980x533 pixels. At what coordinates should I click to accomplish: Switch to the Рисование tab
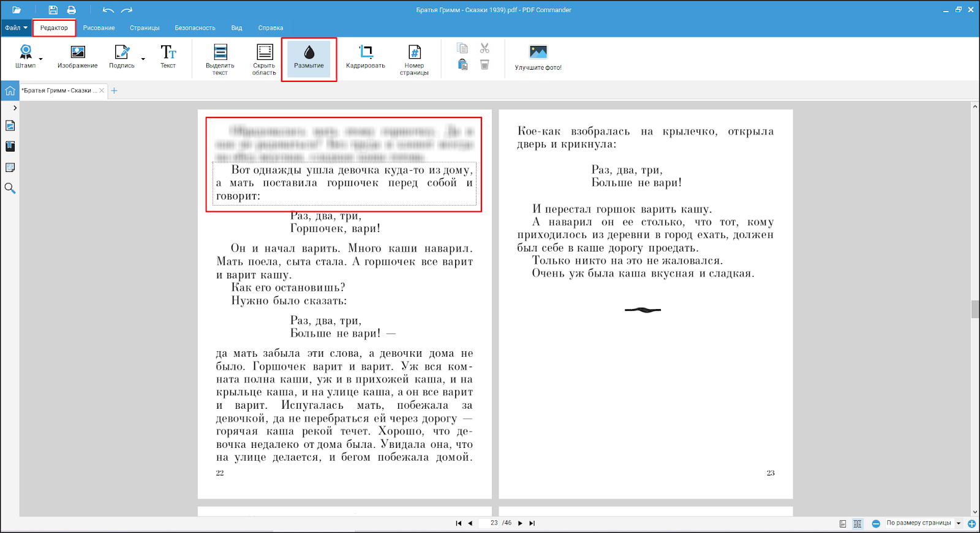99,28
